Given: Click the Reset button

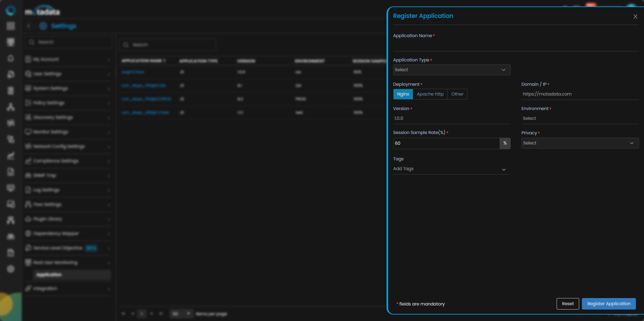Looking at the screenshot, I should click(x=567, y=304).
